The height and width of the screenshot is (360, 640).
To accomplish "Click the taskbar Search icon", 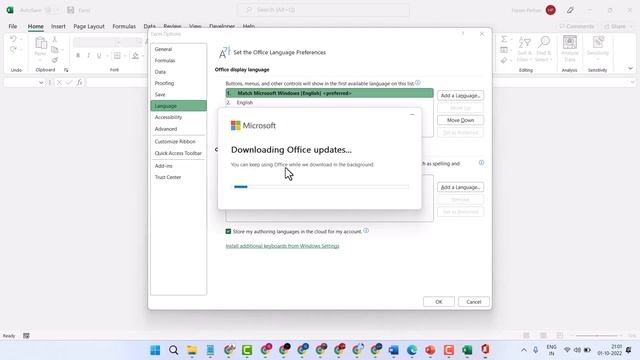I will coord(173,350).
